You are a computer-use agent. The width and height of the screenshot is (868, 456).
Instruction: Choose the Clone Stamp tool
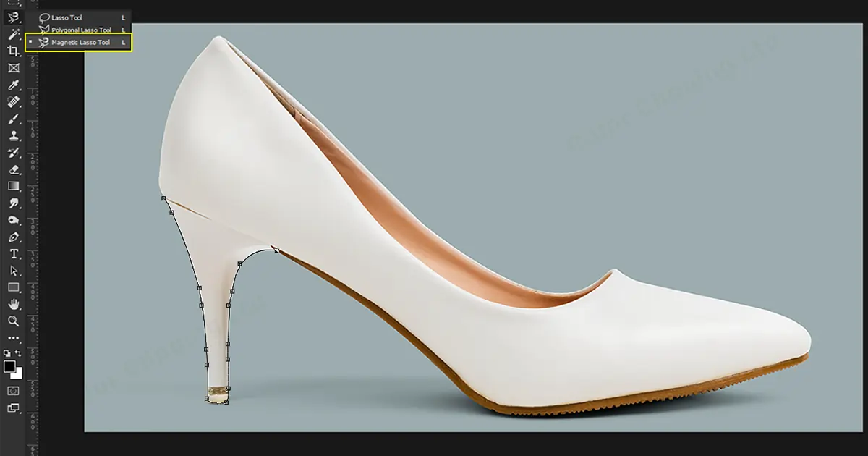click(13, 135)
